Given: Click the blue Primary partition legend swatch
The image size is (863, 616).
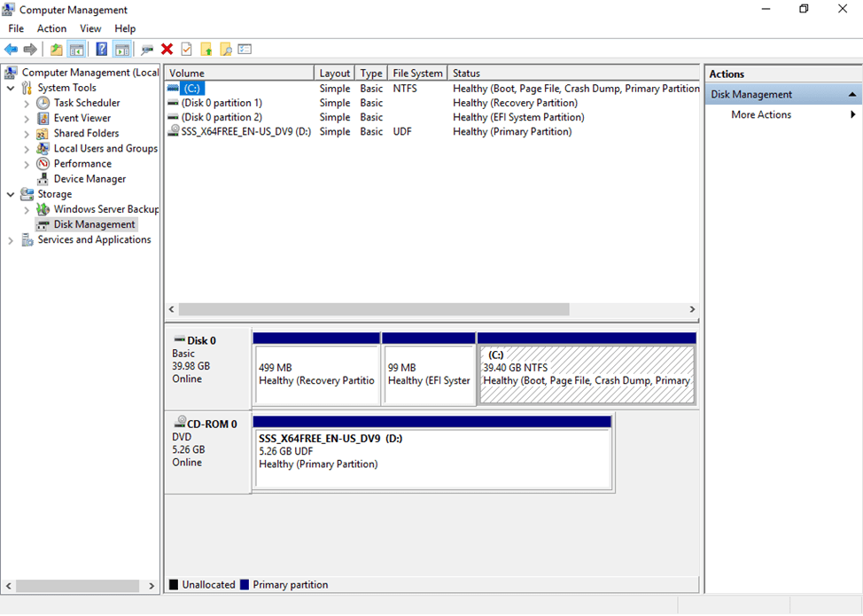Looking at the screenshot, I should (x=245, y=585).
